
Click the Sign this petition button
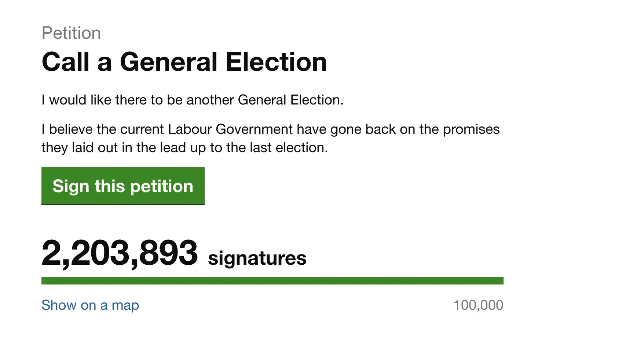[x=123, y=186]
